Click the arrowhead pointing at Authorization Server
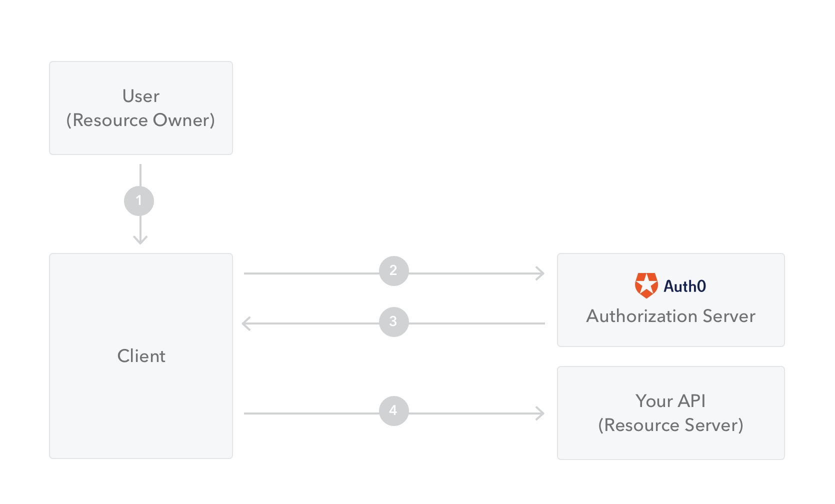 [x=540, y=273]
